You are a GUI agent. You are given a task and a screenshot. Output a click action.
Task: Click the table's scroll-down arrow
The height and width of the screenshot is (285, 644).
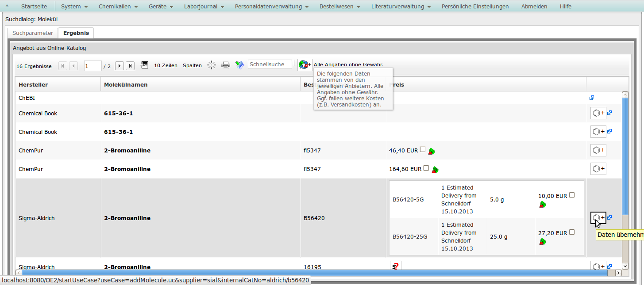tap(625, 266)
